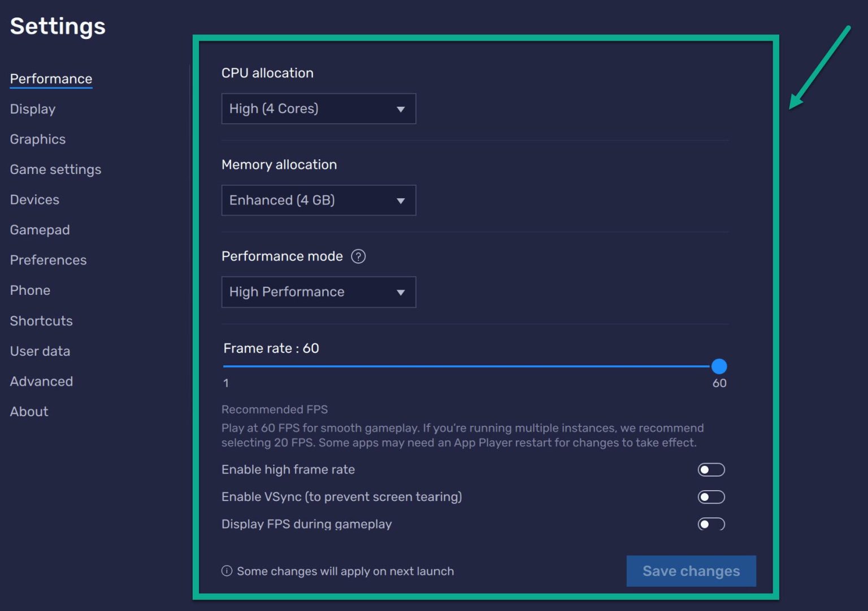
Task: Open the About section
Action: click(29, 412)
